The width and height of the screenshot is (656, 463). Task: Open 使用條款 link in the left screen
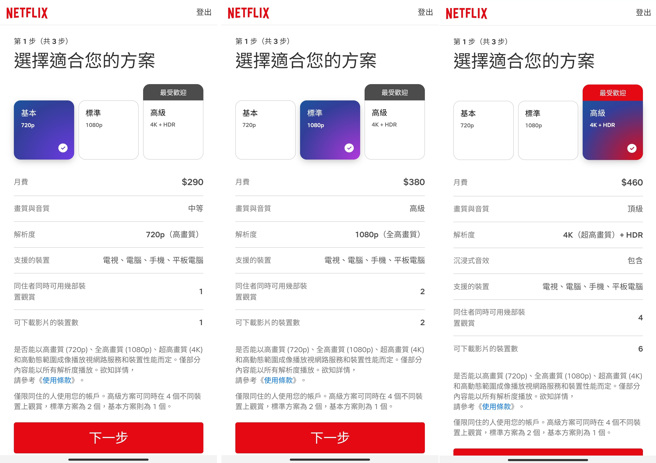[x=59, y=380]
